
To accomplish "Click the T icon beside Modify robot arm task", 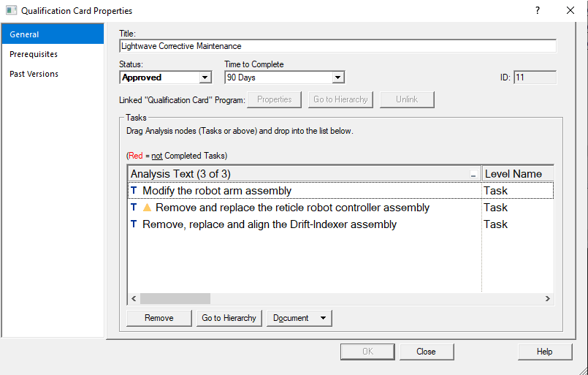I will [x=134, y=190].
